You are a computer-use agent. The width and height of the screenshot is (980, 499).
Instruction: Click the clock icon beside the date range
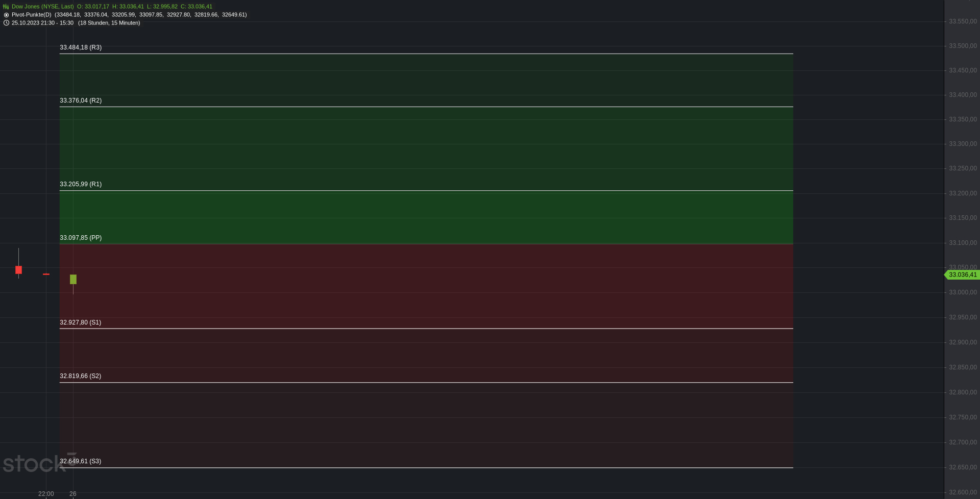(6, 23)
